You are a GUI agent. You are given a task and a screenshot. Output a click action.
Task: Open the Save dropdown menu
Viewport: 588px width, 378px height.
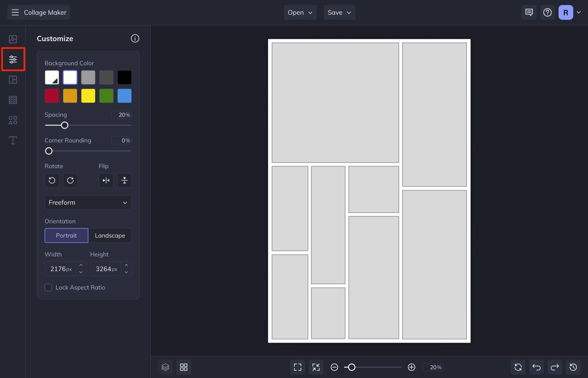[x=339, y=12]
